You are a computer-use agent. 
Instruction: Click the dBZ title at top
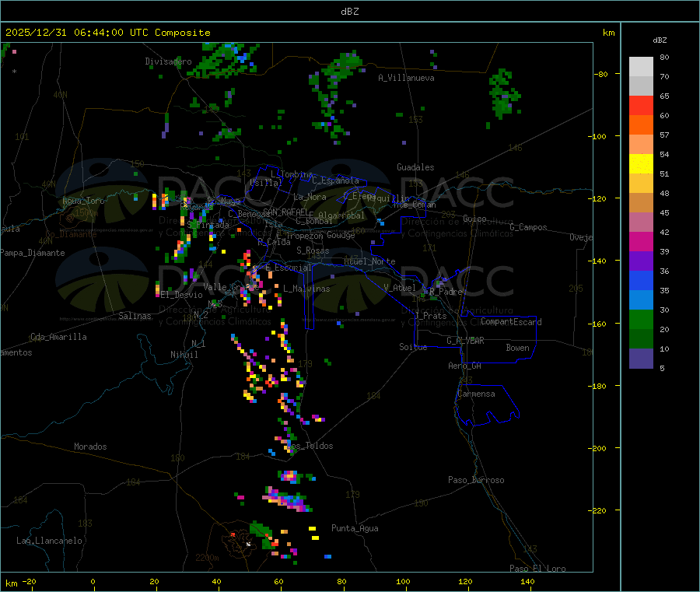pyautogui.click(x=349, y=12)
